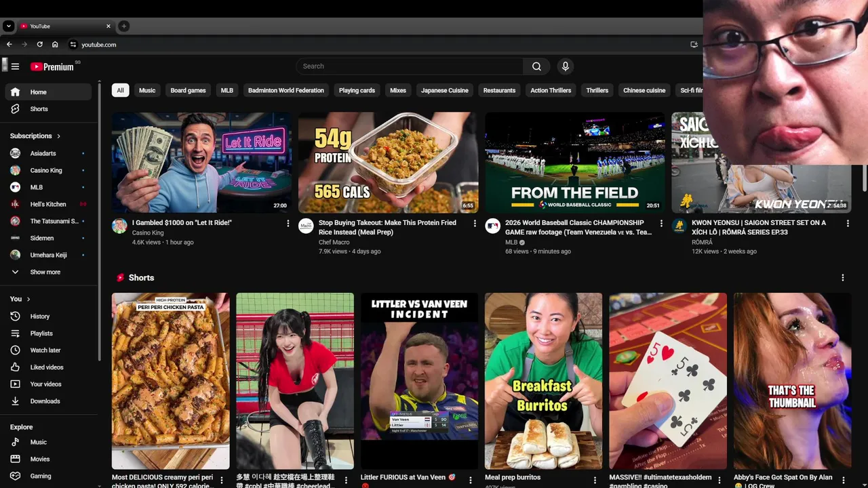868x488 pixels.
Task: Select the Mixes filter chip
Action: click(398, 90)
